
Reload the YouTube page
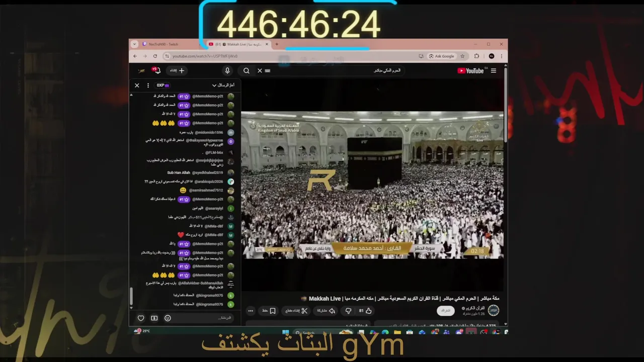click(x=155, y=56)
